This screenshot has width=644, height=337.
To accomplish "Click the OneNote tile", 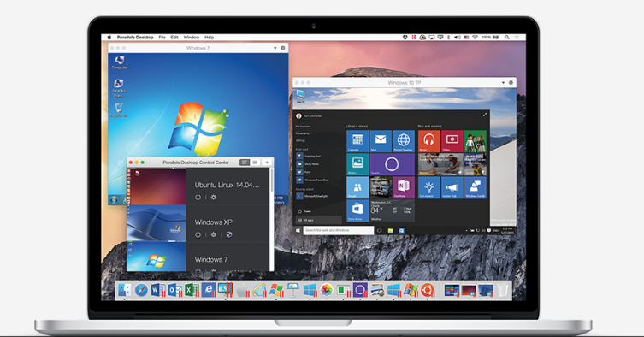I will click(404, 187).
